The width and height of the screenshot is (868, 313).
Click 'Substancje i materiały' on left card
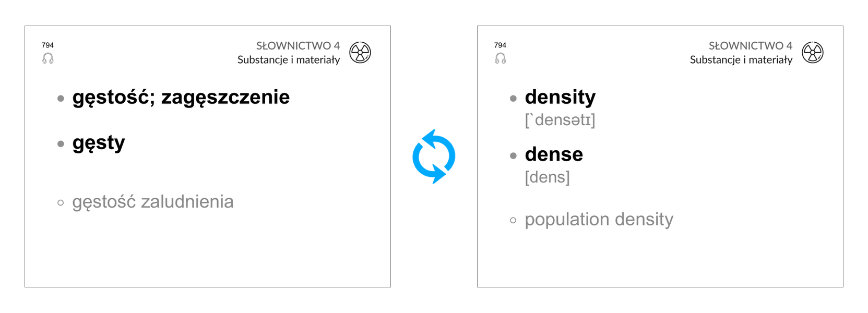coord(289,60)
